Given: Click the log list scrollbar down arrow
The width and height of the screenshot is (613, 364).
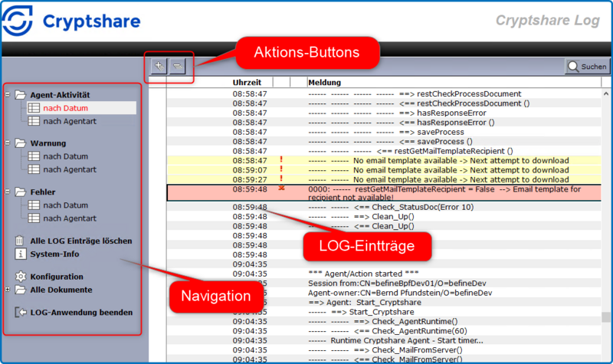Looking at the screenshot, I should [x=606, y=356].
